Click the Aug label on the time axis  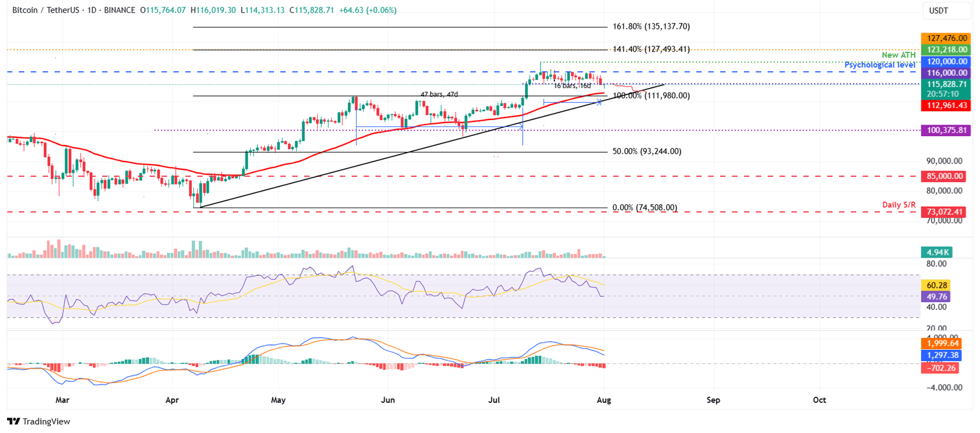click(x=603, y=400)
